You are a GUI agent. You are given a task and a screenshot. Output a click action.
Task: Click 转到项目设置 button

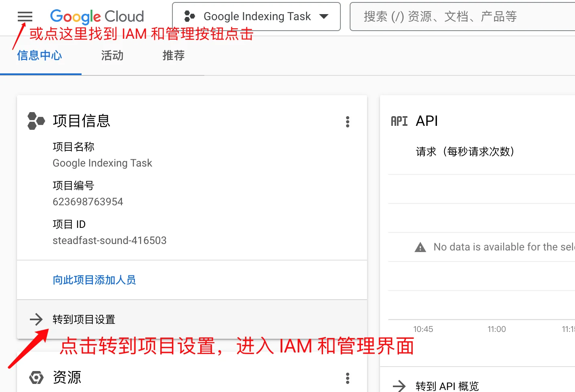pyautogui.click(x=192, y=319)
